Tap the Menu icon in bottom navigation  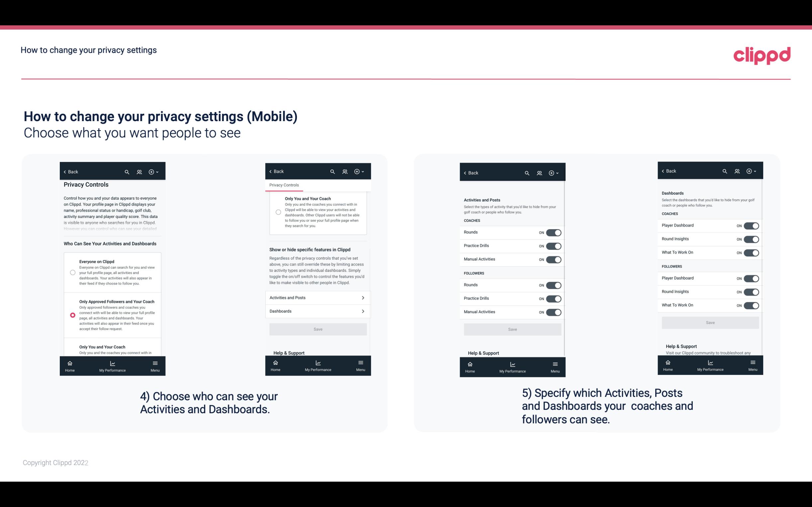click(x=155, y=363)
